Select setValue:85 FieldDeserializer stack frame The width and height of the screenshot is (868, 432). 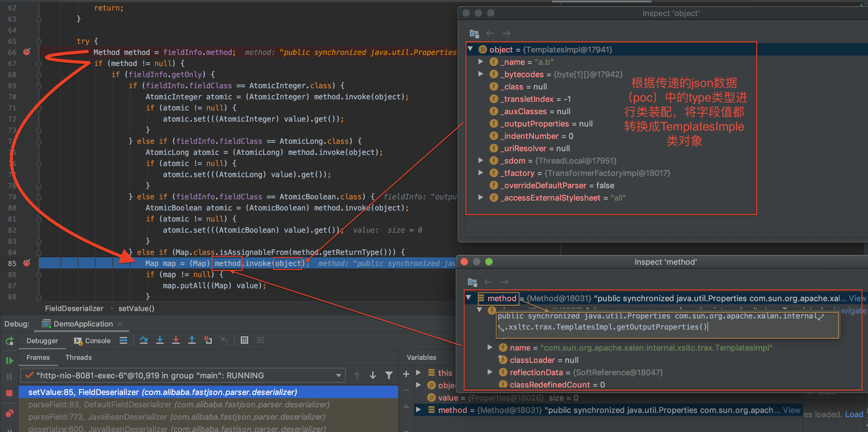coord(208,392)
